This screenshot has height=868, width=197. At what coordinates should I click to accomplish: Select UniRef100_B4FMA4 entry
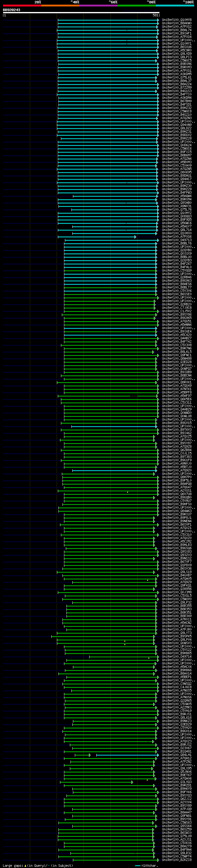click(176, 850)
